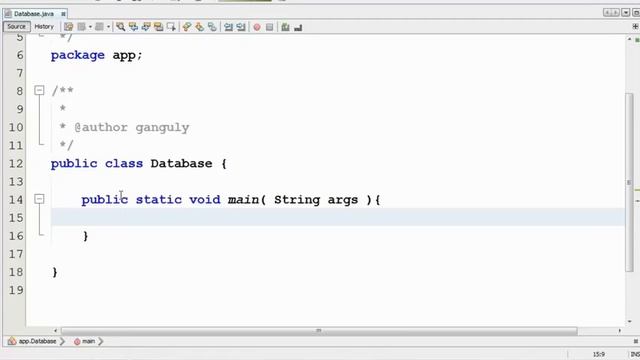
Task: Click line number 12 in the gutter
Action: 16,164
